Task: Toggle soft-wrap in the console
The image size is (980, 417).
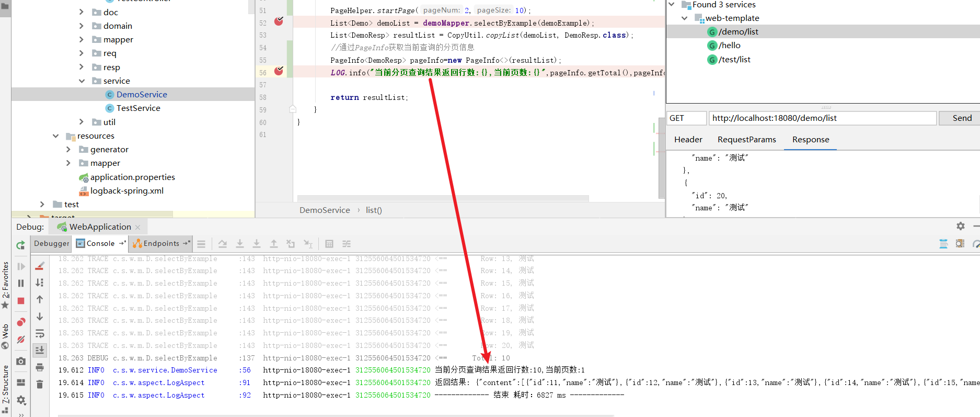Action: [40, 334]
